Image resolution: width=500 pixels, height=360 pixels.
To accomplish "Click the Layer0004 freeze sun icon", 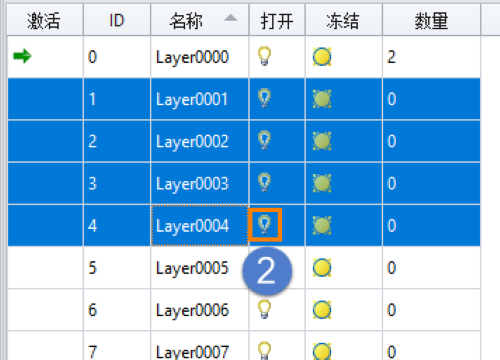I will pyautogui.click(x=322, y=225).
